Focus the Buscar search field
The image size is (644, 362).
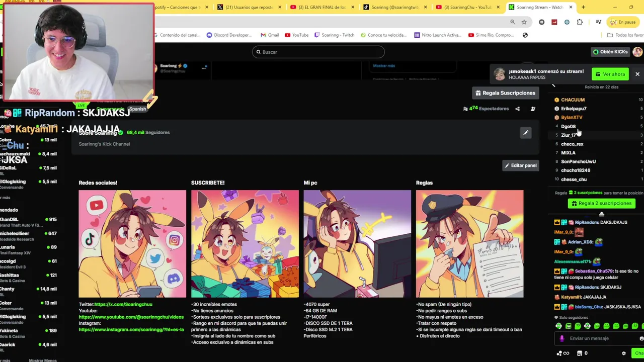coord(318,52)
